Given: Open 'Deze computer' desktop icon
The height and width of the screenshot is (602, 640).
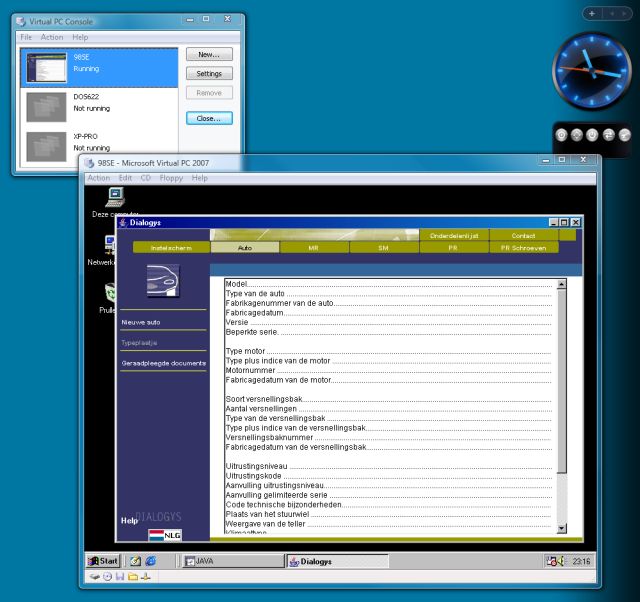Looking at the screenshot, I should [x=115, y=197].
